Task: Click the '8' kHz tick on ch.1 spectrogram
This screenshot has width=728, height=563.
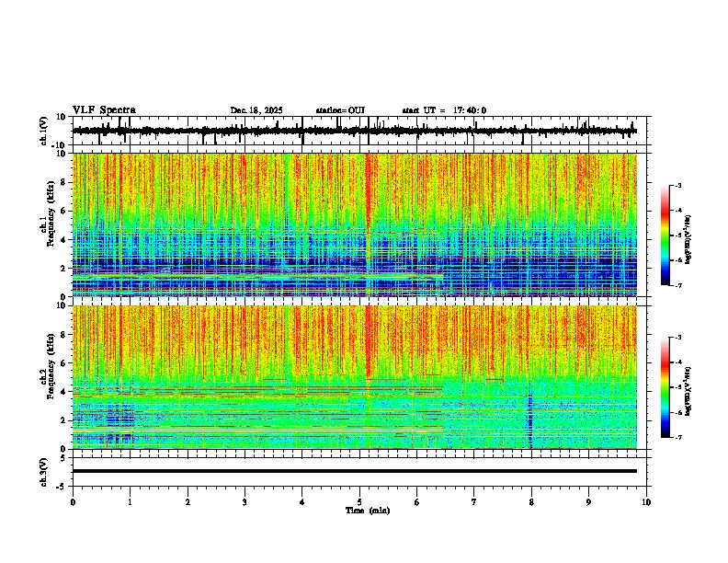Action: click(x=64, y=182)
